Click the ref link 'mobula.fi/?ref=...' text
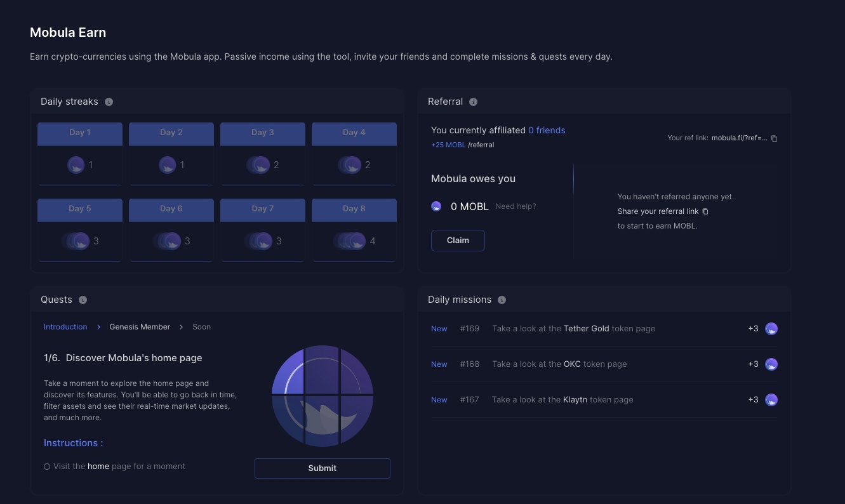The width and height of the screenshot is (845, 504). click(740, 138)
